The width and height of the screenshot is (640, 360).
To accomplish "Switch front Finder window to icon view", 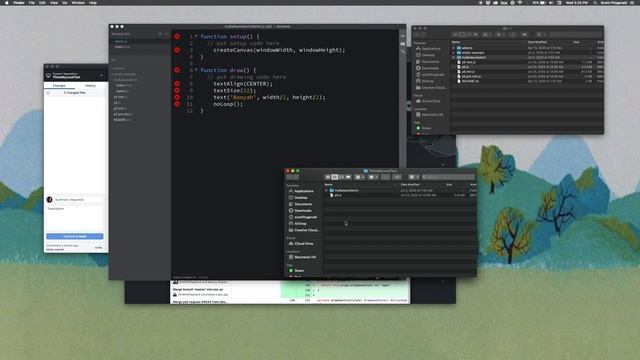I will click(x=328, y=177).
